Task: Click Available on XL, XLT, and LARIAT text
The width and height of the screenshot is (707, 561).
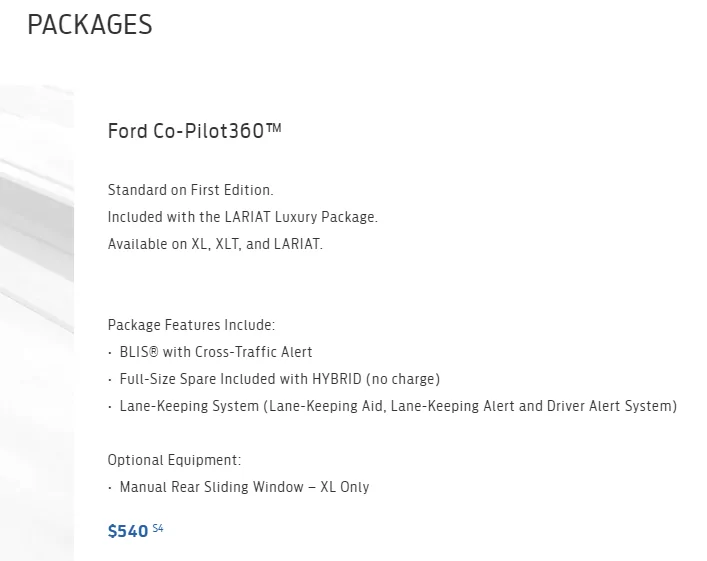Action: [x=215, y=244]
